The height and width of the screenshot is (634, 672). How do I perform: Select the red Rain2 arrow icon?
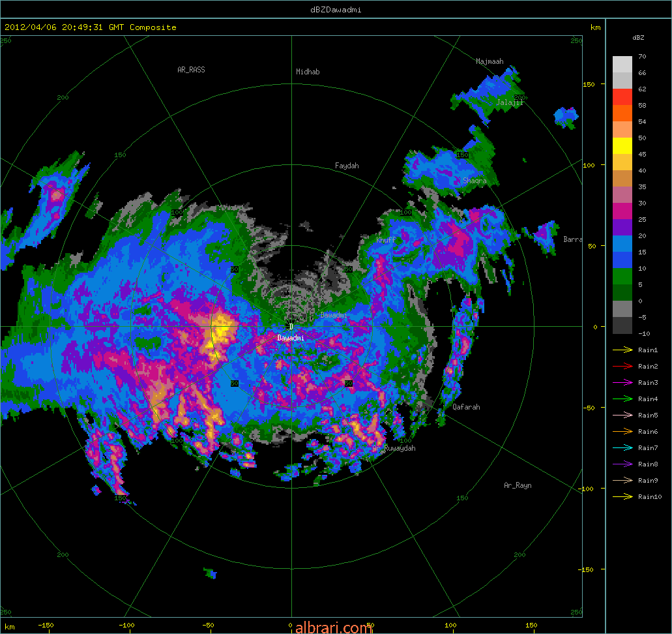(x=622, y=367)
